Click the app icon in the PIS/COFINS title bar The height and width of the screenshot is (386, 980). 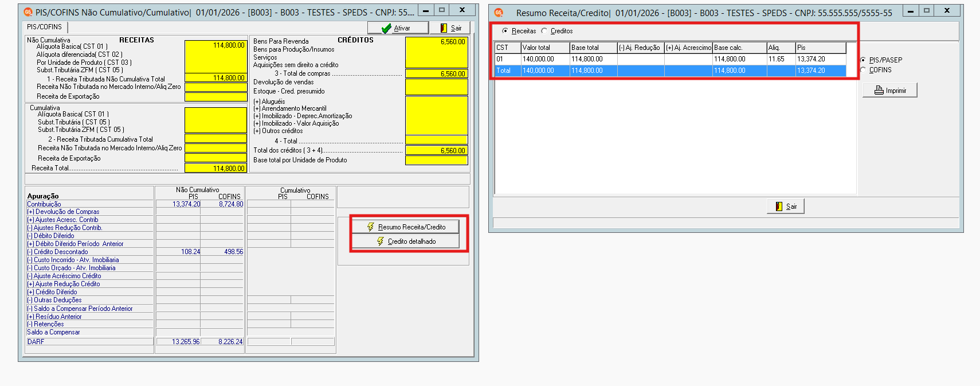28,12
